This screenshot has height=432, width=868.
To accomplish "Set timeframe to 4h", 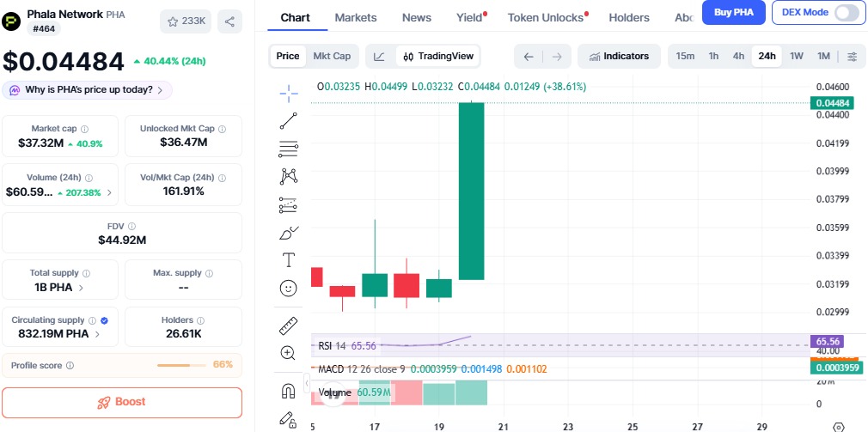I will (738, 56).
